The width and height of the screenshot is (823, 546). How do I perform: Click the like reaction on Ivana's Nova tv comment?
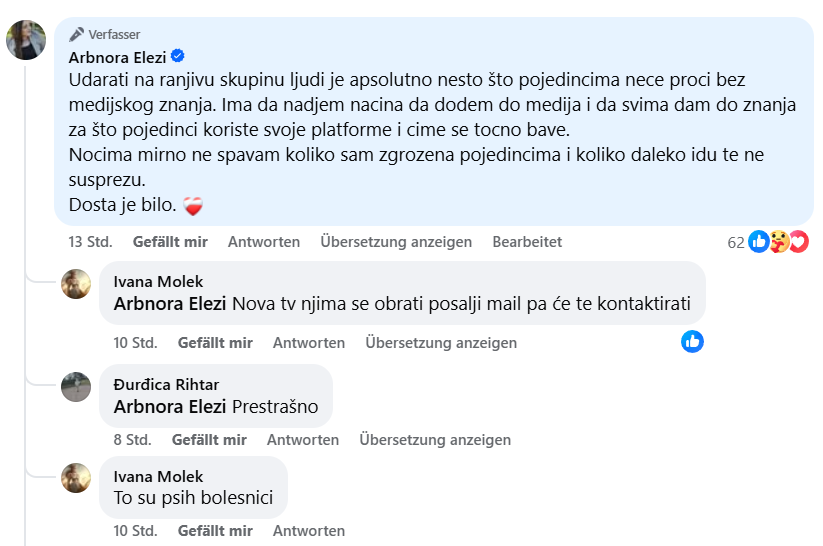point(692,342)
